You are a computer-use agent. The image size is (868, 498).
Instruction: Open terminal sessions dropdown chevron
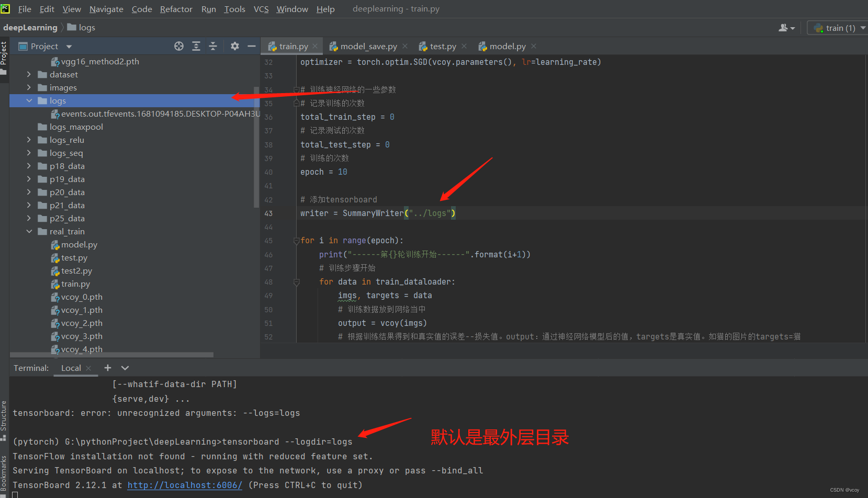click(125, 368)
